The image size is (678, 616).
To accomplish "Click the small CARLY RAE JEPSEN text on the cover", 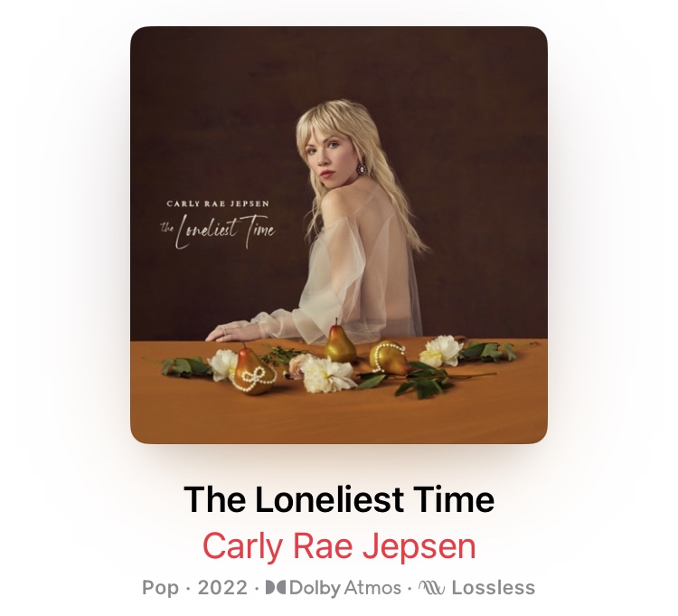I will (x=218, y=204).
